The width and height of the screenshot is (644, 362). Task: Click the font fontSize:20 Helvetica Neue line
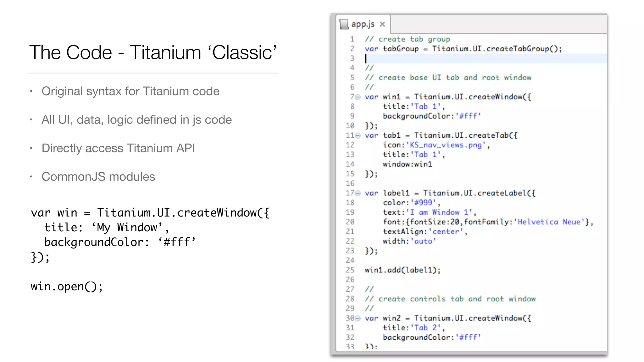click(x=488, y=222)
